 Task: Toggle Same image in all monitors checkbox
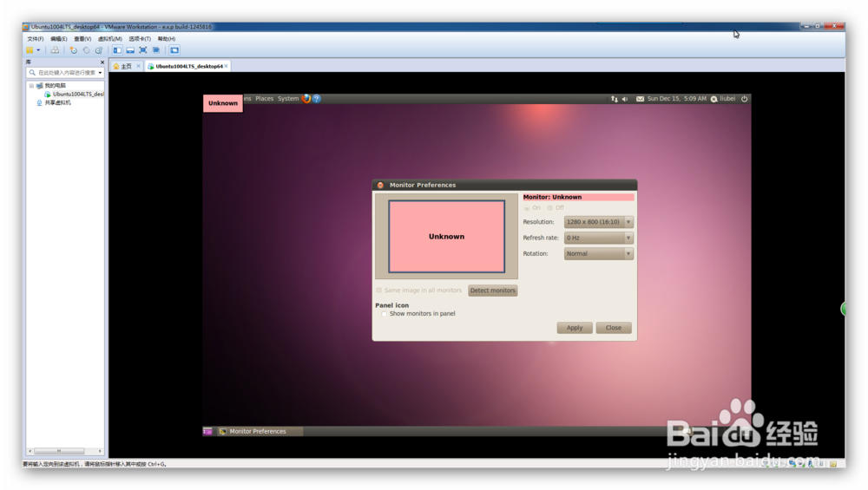(x=379, y=291)
